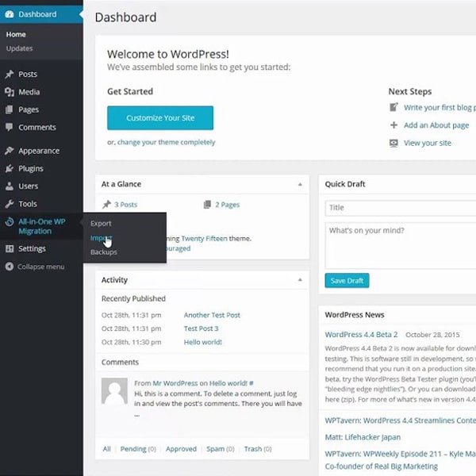Click the Mr WordPress commenter avatar
The image size is (476, 476).
click(x=114, y=390)
